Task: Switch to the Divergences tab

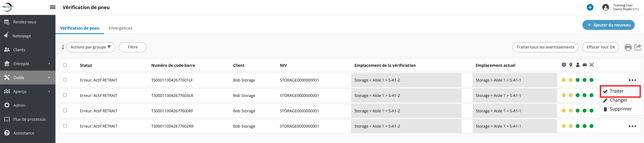Action: [x=120, y=28]
